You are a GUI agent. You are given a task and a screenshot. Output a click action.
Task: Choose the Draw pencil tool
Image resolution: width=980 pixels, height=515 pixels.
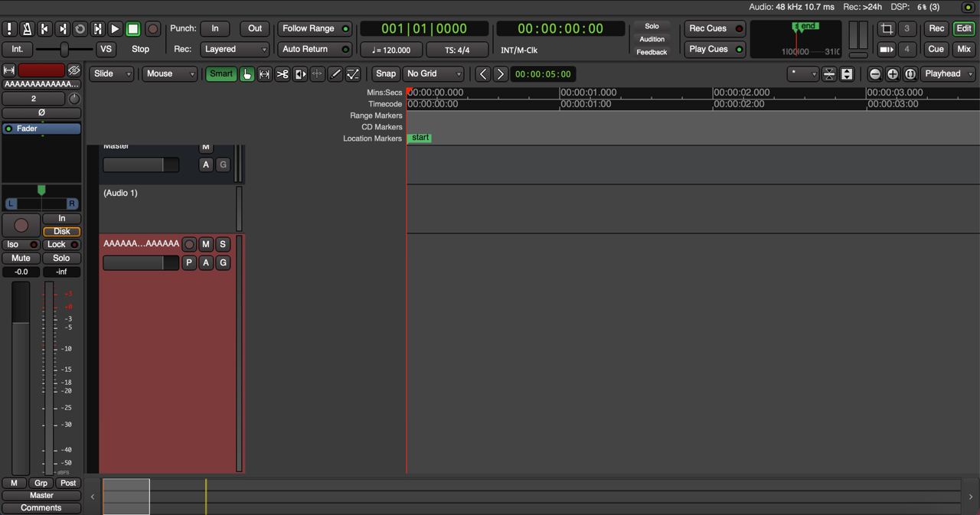coord(335,74)
